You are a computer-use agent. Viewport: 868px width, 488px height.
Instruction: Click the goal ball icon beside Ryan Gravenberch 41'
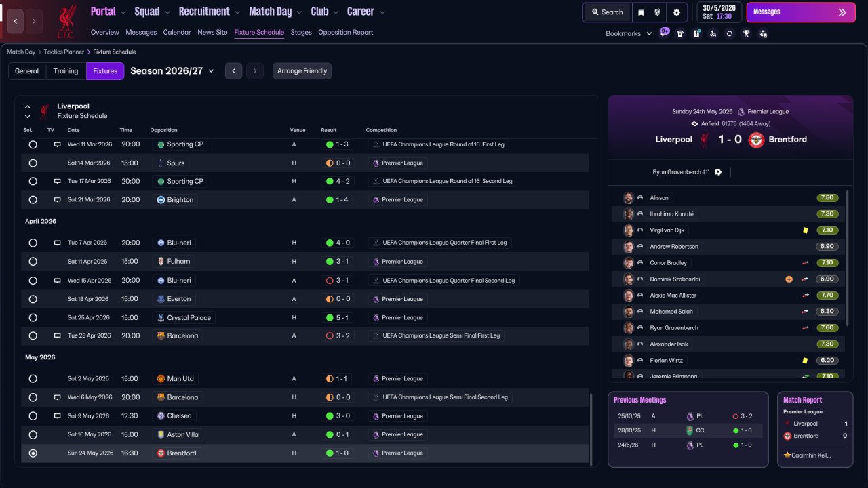click(x=718, y=172)
